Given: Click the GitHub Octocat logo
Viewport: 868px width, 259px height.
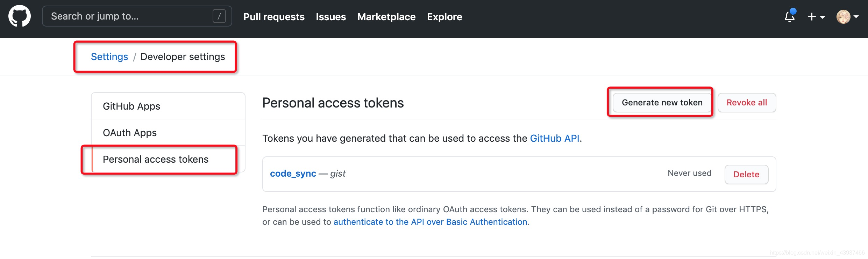Looking at the screenshot, I should point(20,16).
